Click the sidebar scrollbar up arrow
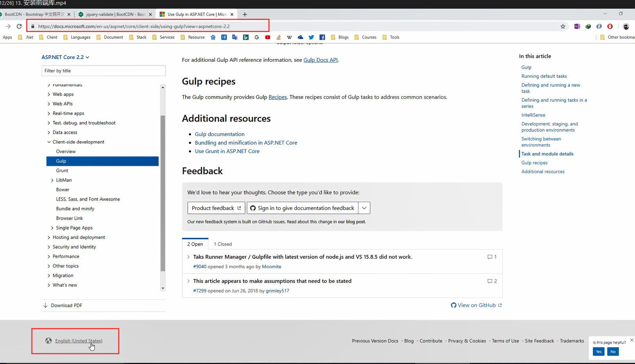635x364 pixels. point(163,87)
